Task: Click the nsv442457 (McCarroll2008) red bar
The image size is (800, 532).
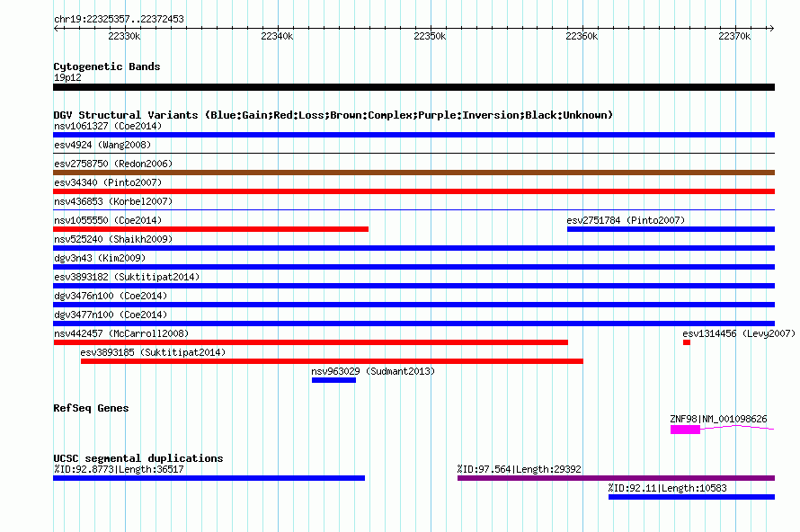Action: (x=311, y=342)
